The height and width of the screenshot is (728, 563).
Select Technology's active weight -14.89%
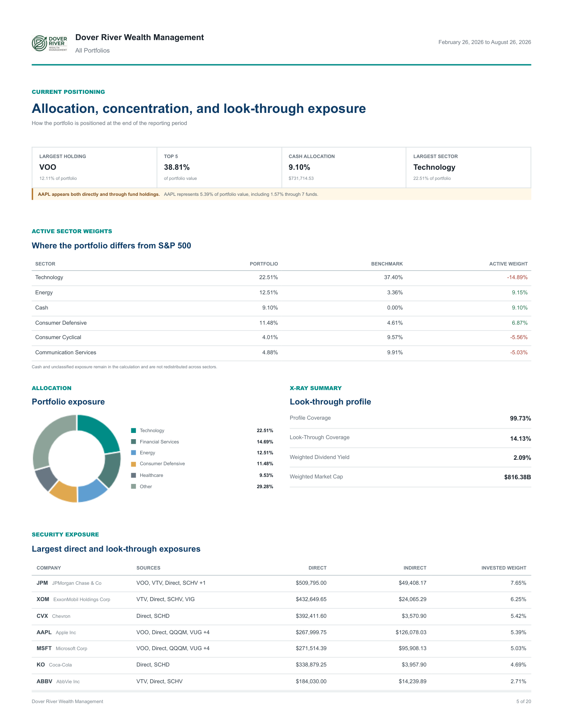click(x=517, y=278)
